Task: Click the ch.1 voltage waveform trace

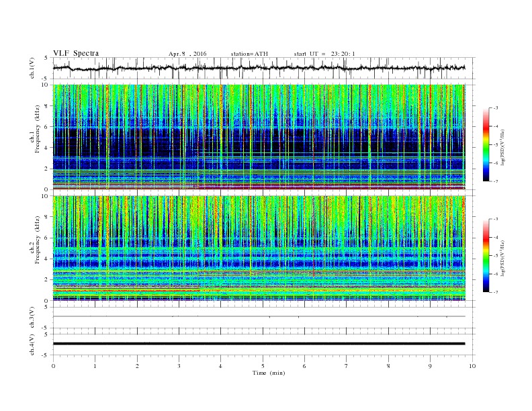Action: [x=259, y=68]
